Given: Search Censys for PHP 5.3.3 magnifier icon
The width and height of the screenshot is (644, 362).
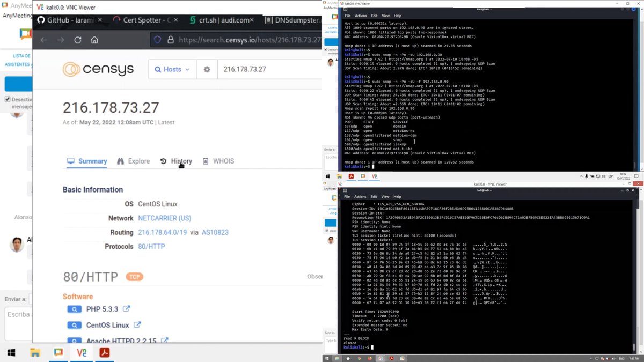Looking at the screenshot, I should click(74, 309).
